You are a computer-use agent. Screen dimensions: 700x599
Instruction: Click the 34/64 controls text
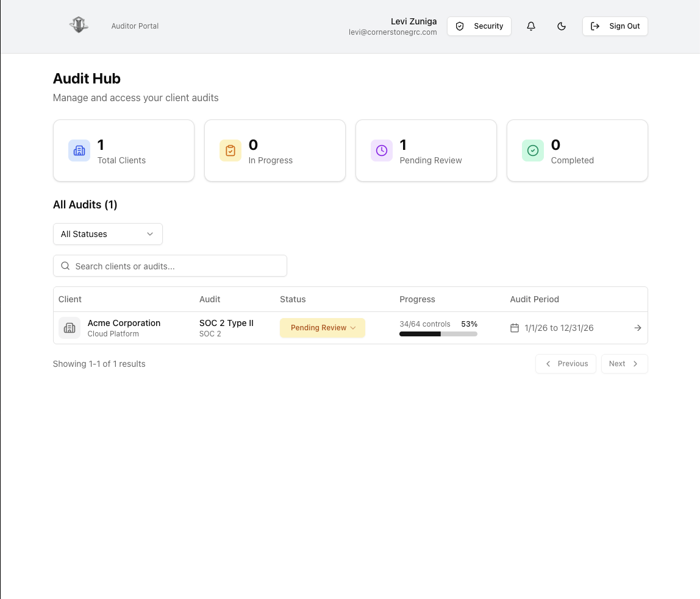coord(425,324)
